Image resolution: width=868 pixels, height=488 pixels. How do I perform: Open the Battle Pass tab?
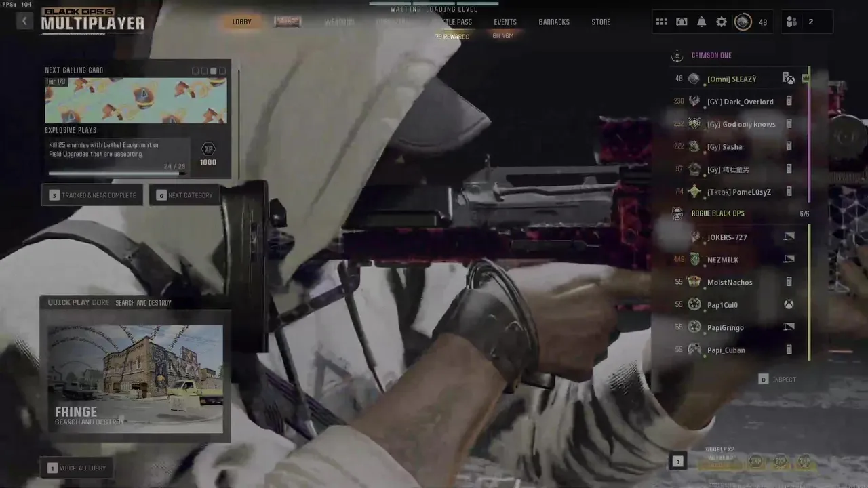click(453, 22)
